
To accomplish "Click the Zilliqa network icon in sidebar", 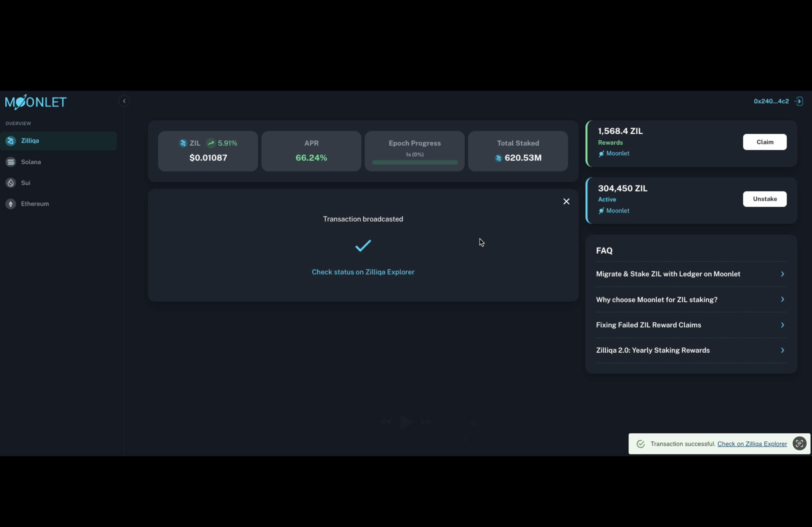I will tap(10, 141).
